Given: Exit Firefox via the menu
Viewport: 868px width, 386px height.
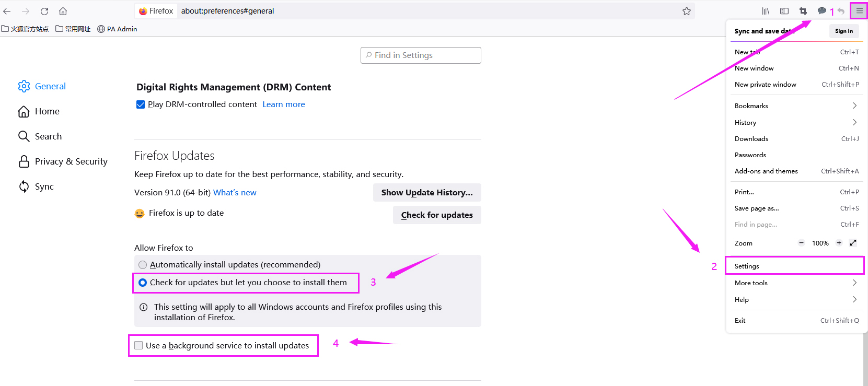Looking at the screenshot, I should 796,320.
